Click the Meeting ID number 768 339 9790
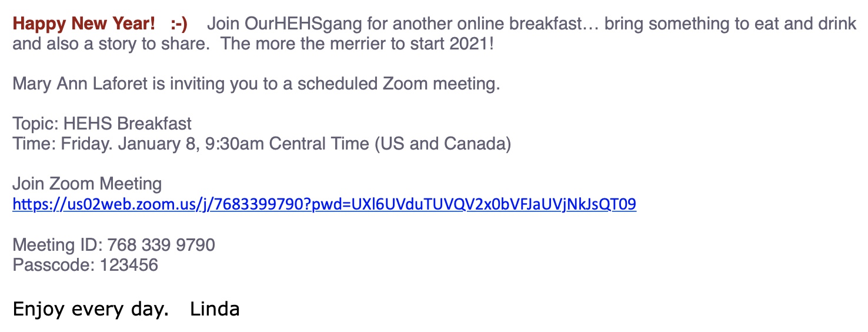 pyautogui.click(x=161, y=244)
